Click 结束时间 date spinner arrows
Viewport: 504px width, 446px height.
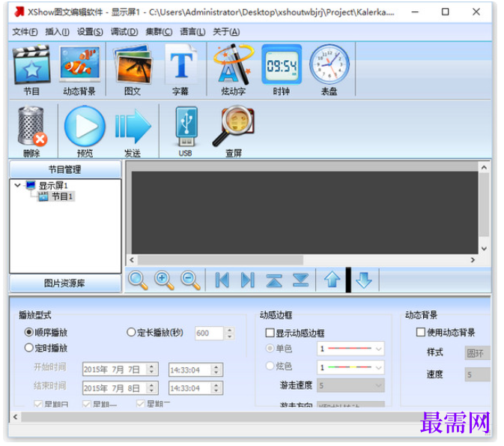tap(151, 388)
